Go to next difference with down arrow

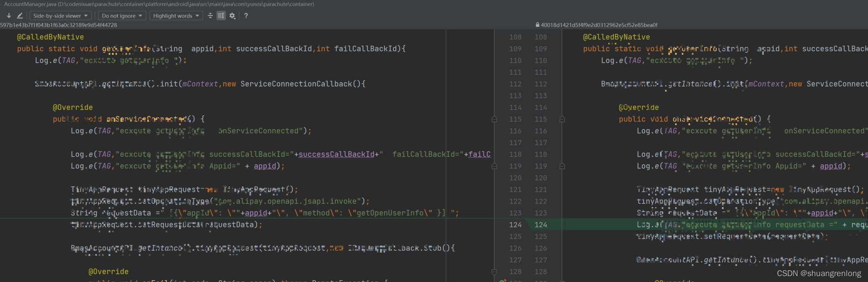[9, 16]
